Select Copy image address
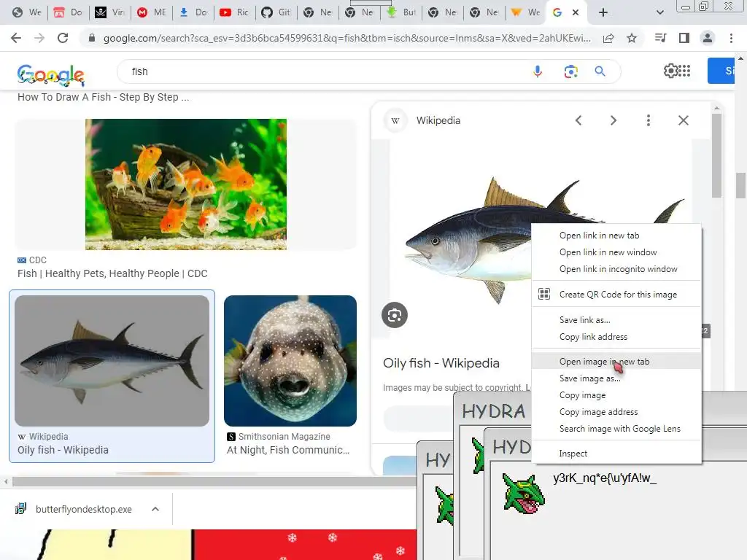Image resolution: width=747 pixels, height=560 pixels. tap(616, 412)
